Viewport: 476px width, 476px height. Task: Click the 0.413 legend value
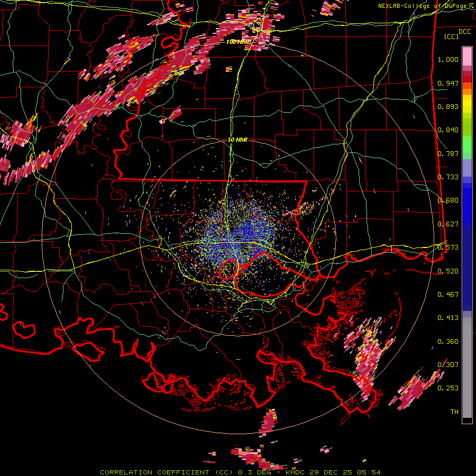tap(448, 318)
